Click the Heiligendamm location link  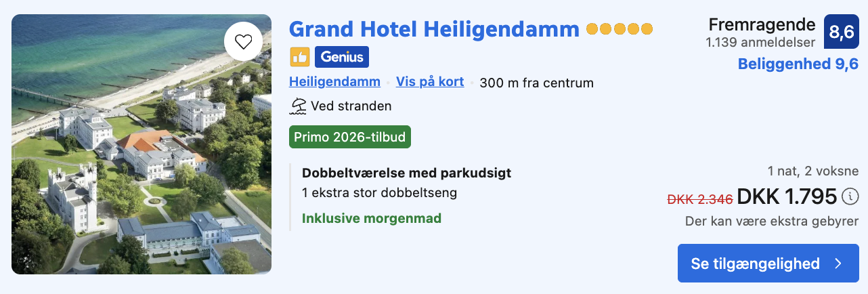click(x=334, y=82)
